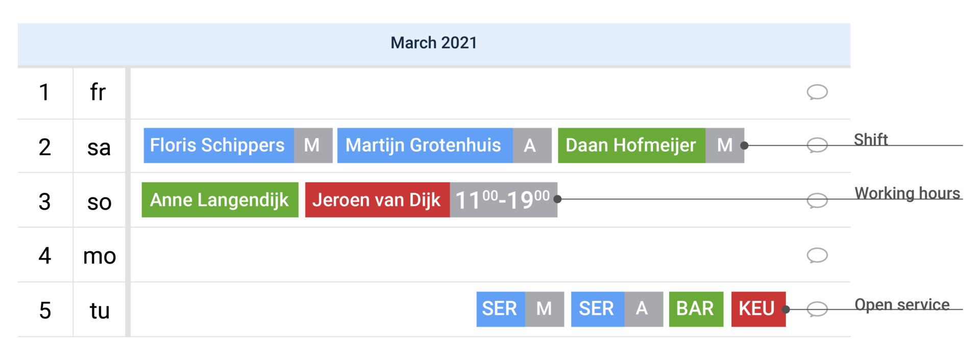Click the March 2021 month header
Screen dimensions: 980x362
434,43
